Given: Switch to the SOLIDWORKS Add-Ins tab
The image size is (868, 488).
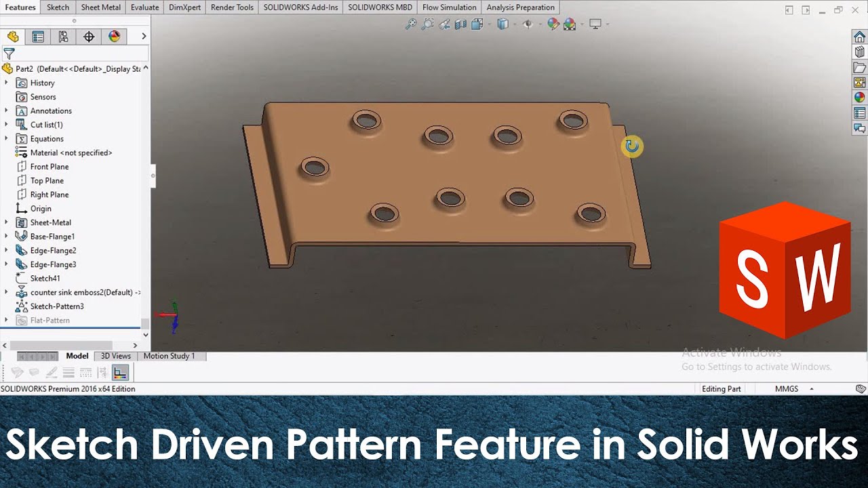Looking at the screenshot, I should 300,7.
